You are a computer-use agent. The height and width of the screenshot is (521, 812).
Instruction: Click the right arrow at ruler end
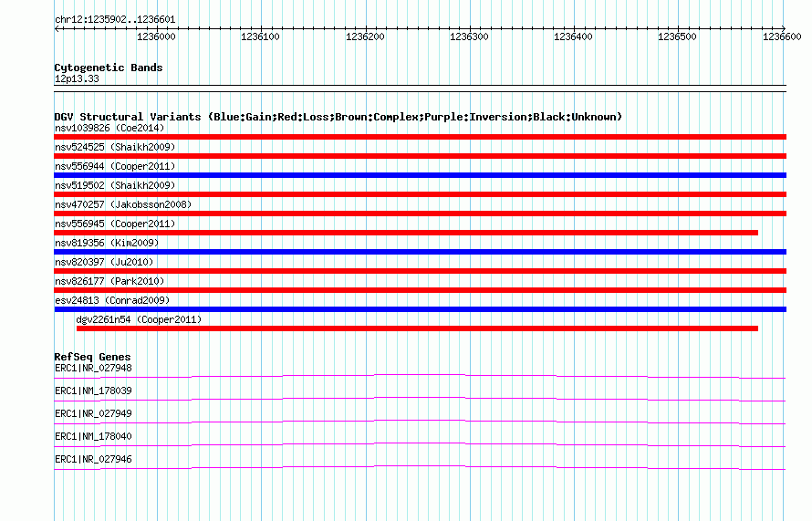click(784, 28)
